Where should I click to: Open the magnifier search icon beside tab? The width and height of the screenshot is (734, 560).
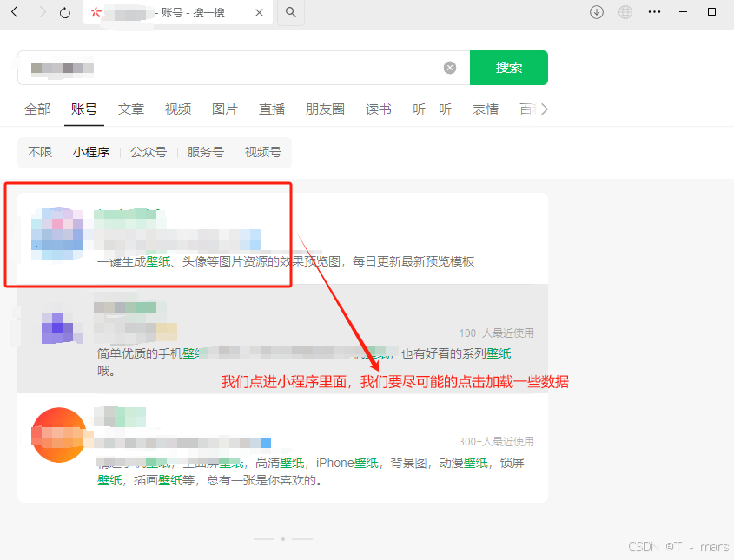point(291,12)
